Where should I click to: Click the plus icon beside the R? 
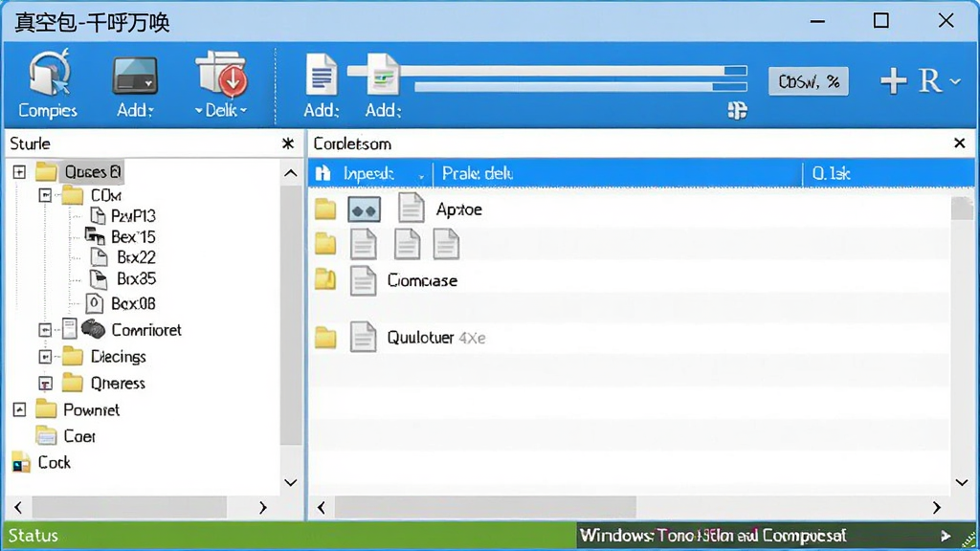[x=893, y=81]
